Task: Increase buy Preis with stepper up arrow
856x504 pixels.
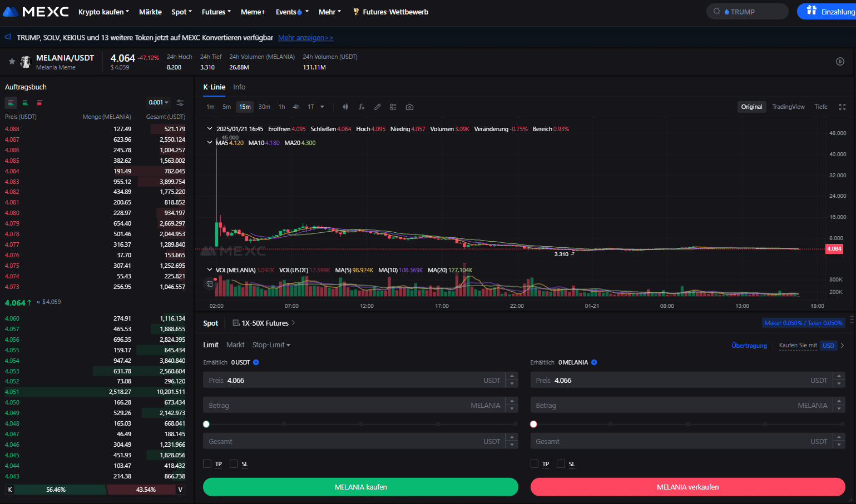Action: (512, 376)
